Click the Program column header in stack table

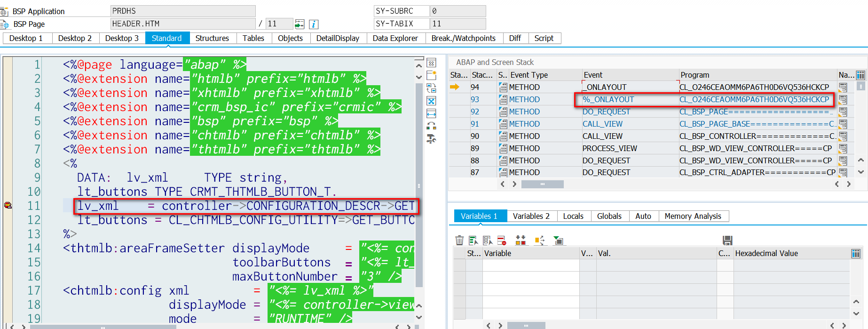758,75
